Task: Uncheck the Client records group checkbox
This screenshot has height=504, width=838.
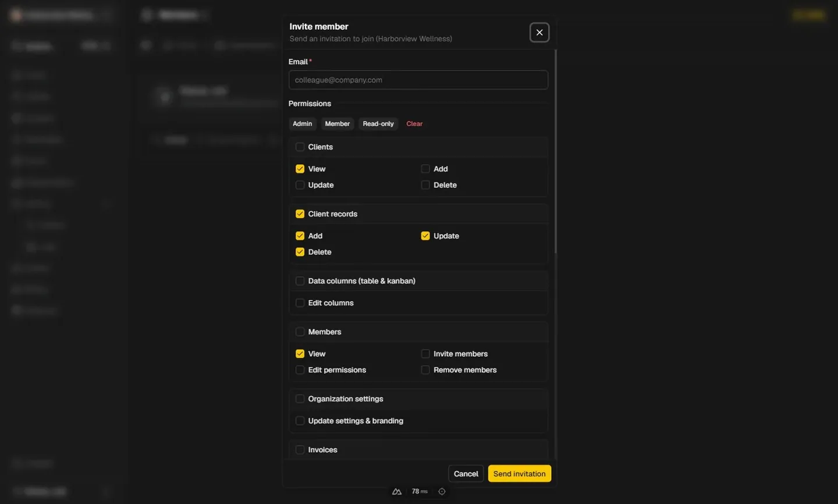Action: coord(300,214)
